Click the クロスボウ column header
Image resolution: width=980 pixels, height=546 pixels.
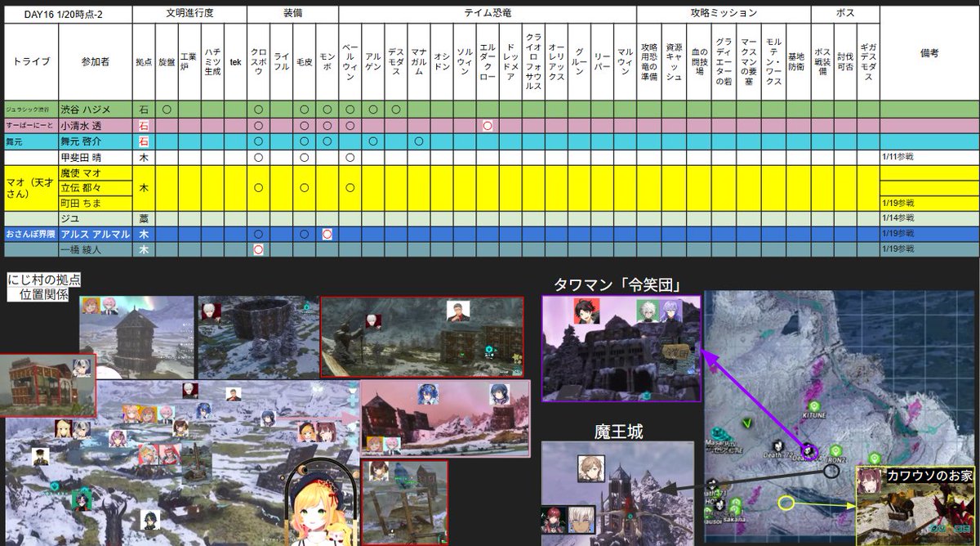click(x=258, y=61)
